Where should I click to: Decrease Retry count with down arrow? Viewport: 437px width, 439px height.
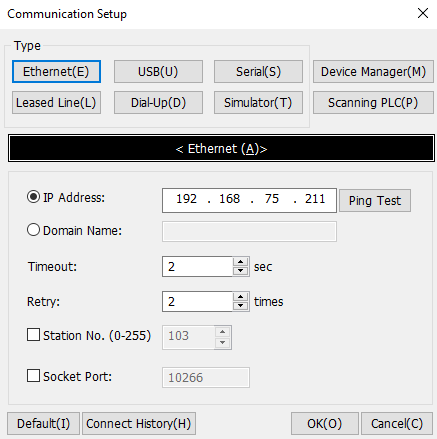tap(241, 306)
